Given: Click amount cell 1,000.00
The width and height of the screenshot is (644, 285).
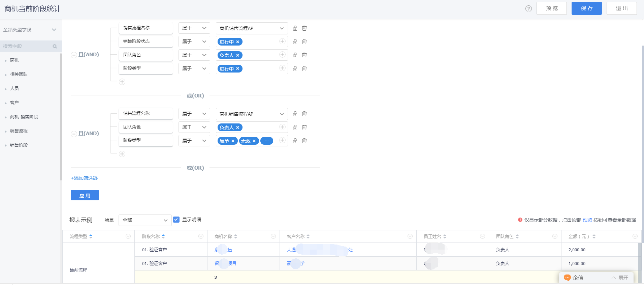Looking at the screenshot, I should [577, 264].
